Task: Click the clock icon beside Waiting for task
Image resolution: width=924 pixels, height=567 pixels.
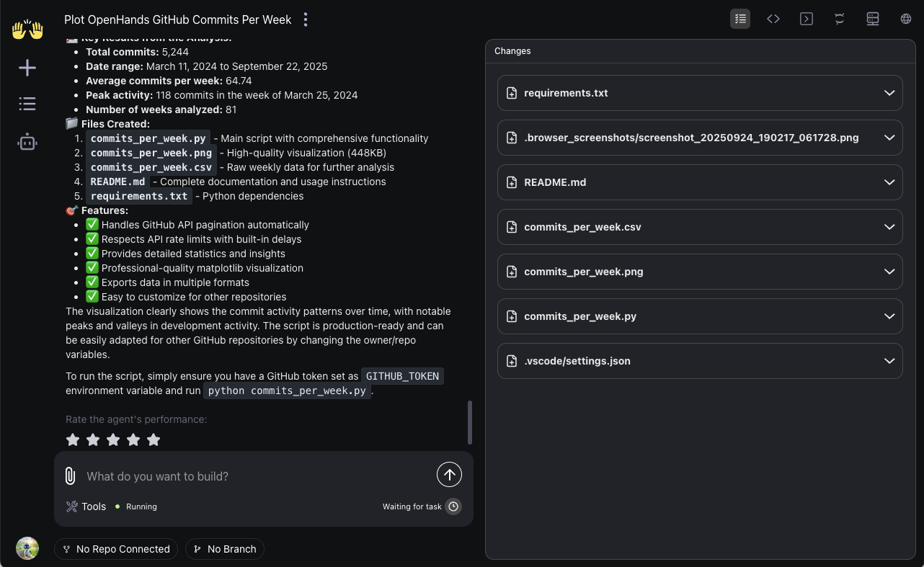Action: point(453,506)
